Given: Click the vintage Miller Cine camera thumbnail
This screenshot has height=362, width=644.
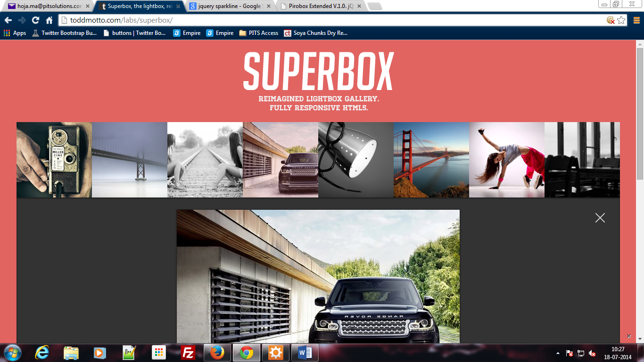Looking at the screenshot, I should (54, 160).
